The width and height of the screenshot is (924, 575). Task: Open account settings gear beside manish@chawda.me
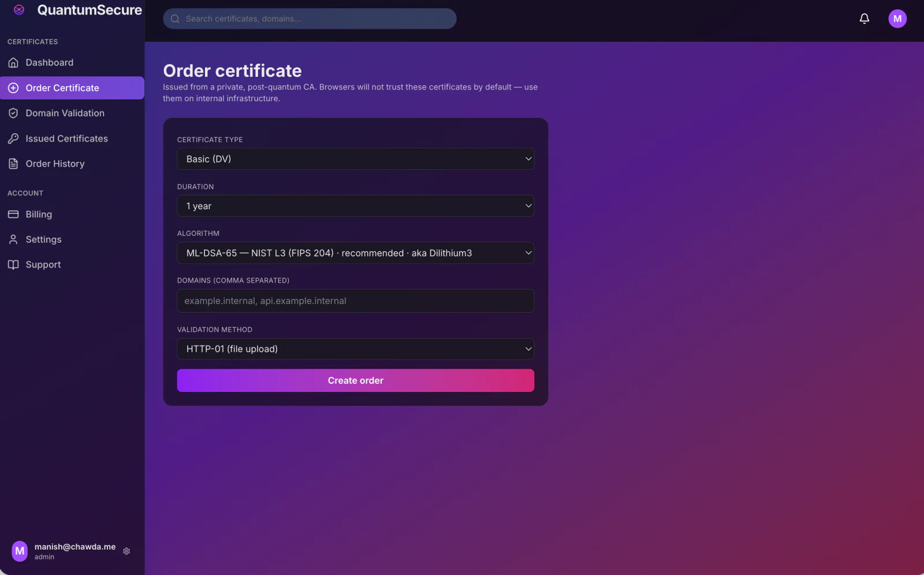126,551
